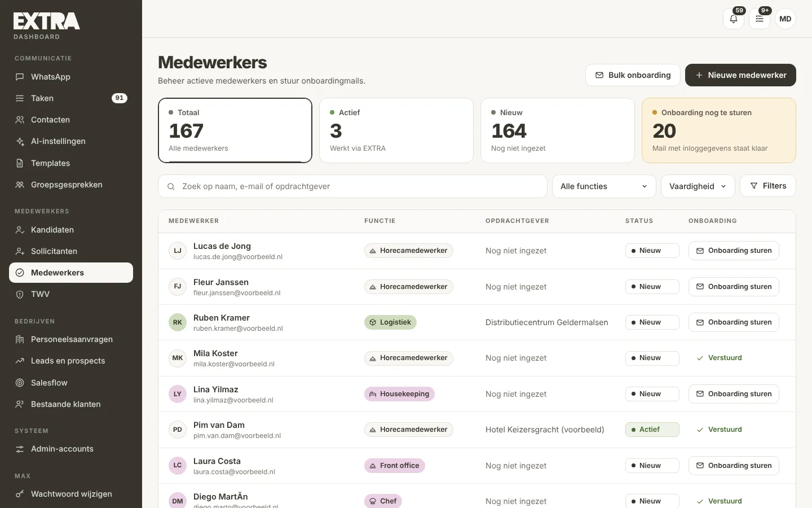Image resolution: width=812 pixels, height=508 pixels.
Task: Select Onboarding nog te sturen card
Action: [x=719, y=130]
